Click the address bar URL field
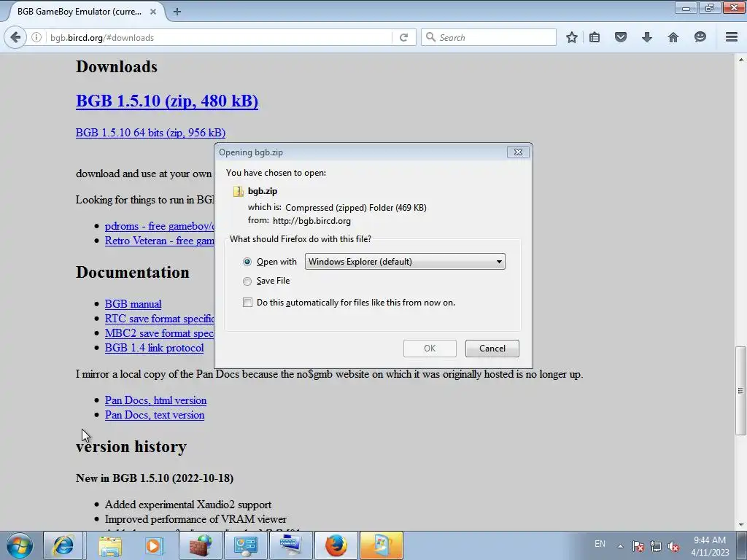The image size is (747, 560). coord(219,38)
